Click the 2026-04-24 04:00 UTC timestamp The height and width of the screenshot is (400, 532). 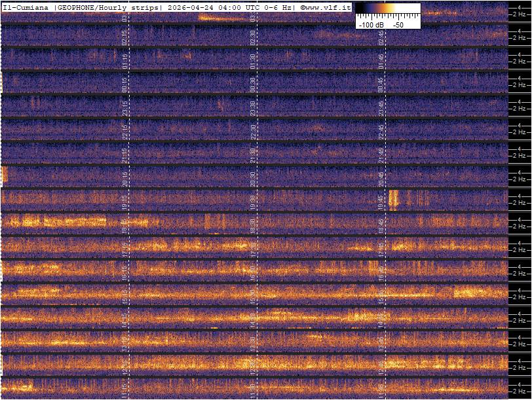click(x=216, y=7)
